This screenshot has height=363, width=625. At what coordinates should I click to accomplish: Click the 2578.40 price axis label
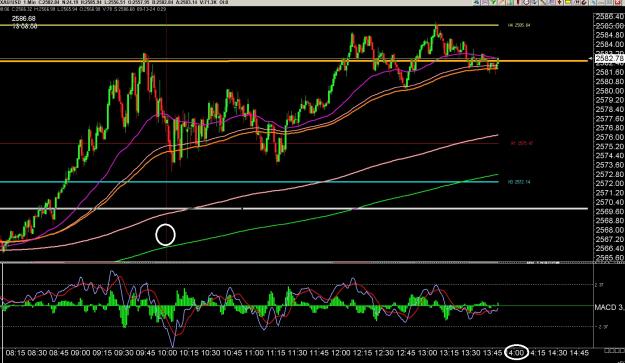609,109
